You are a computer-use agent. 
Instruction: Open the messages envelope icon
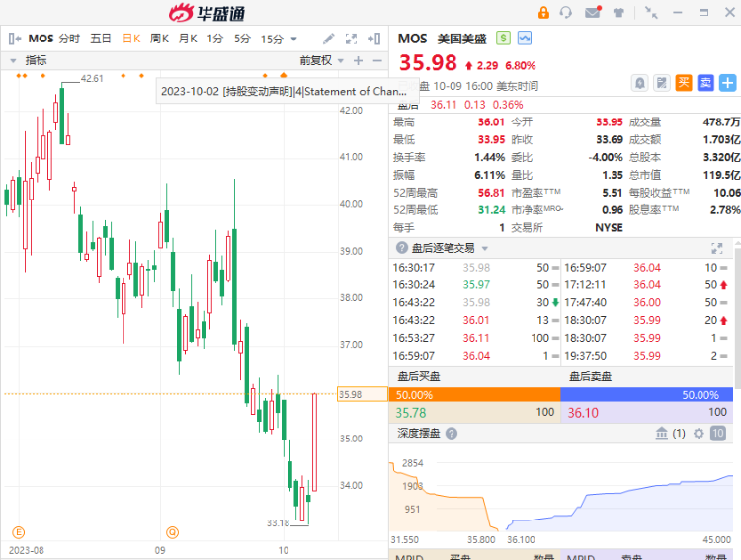click(x=593, y=12)
